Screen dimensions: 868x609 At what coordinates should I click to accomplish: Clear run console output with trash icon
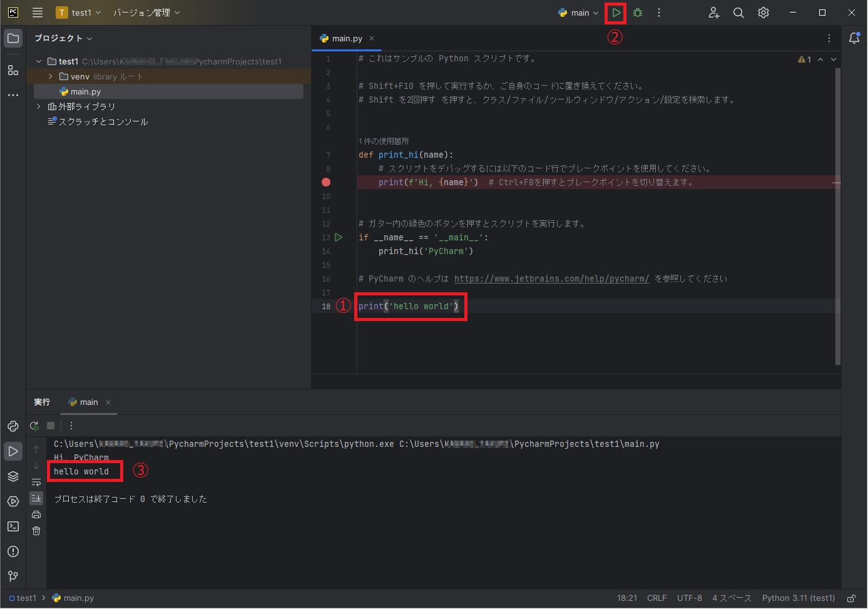(36, 531)
